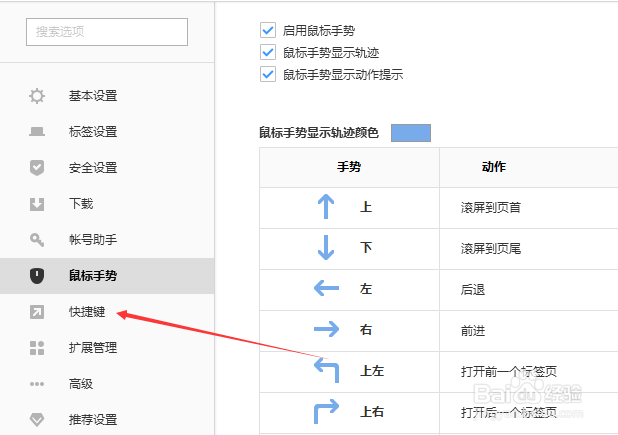This screenshot has width=618, height=435.
Task: Click the tab icon beside 标签设置
Action: [x=37, y=132]
